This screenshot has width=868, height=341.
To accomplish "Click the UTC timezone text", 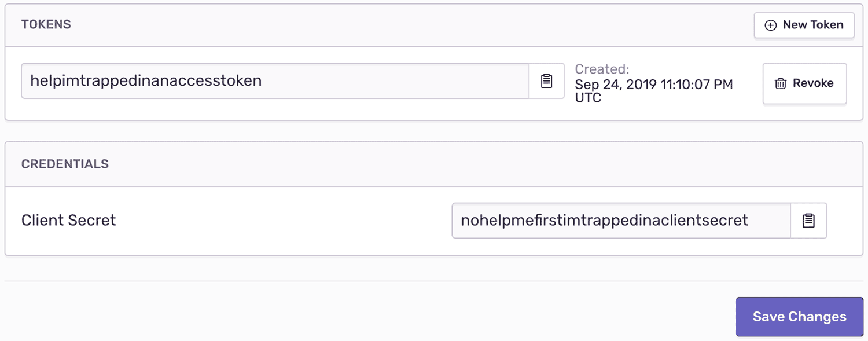I will (588, 98).
